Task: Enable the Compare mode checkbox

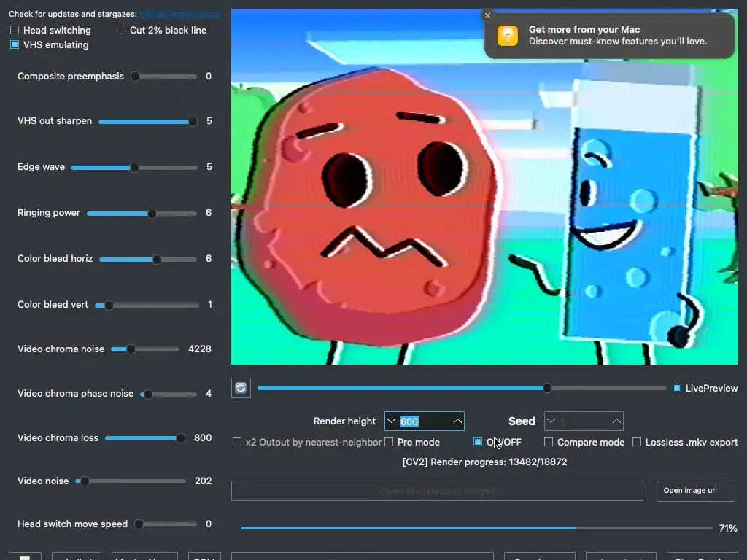Action: [x=549, y=443]
